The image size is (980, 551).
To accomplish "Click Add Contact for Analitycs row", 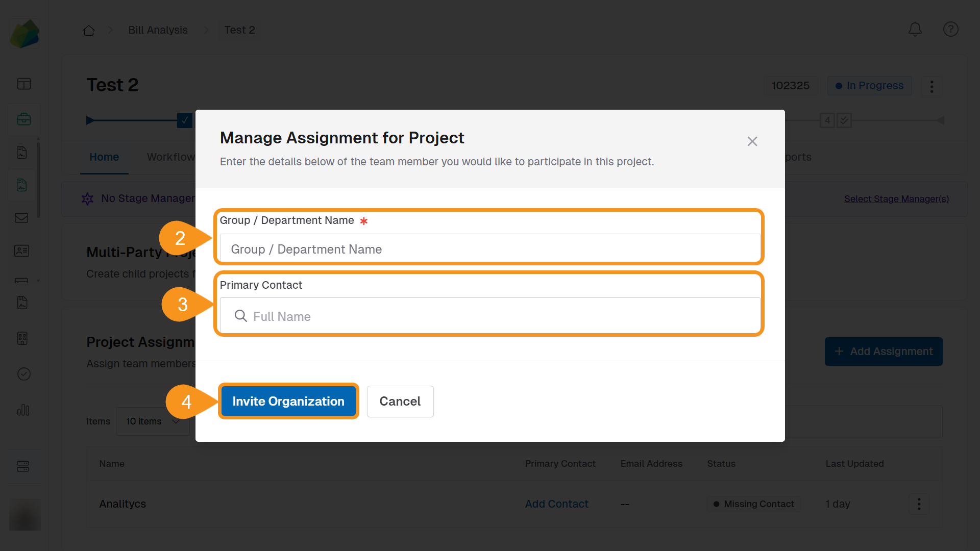I will [x=556, y=504].
